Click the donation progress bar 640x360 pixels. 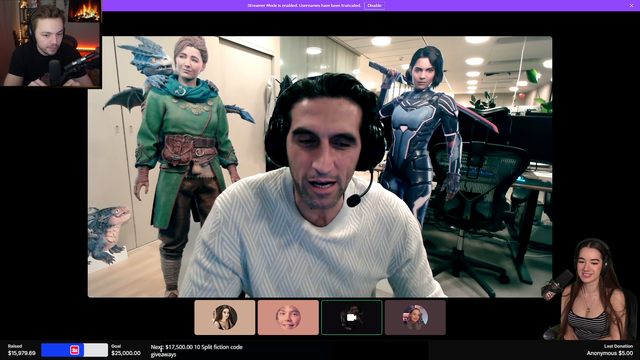74,350
